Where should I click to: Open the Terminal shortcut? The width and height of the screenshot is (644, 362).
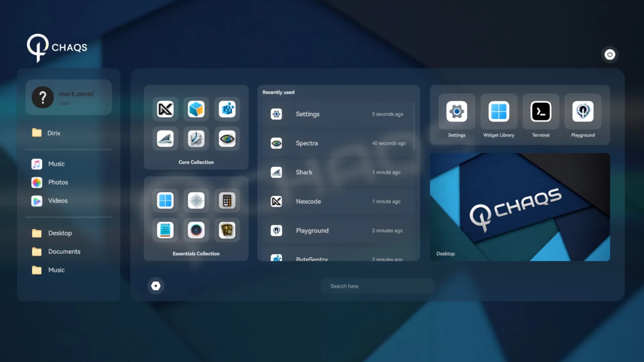pos(541,116)
